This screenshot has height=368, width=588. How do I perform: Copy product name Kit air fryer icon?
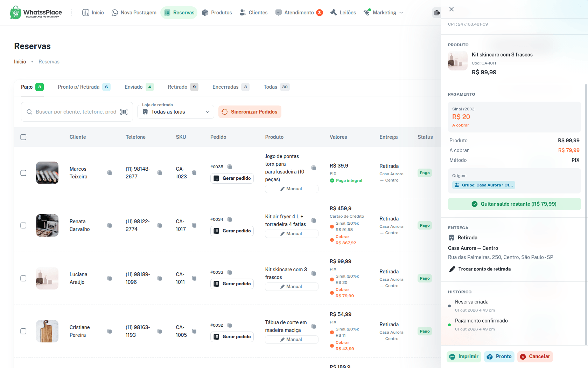314,220
